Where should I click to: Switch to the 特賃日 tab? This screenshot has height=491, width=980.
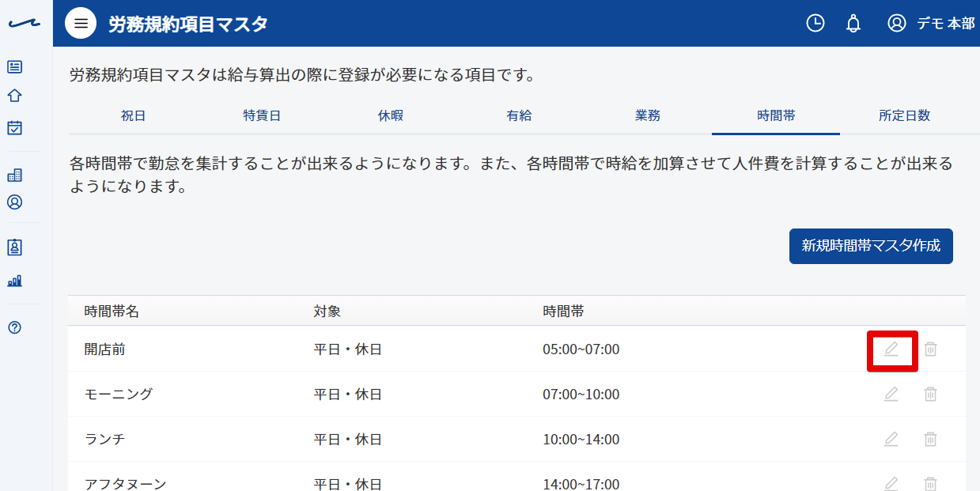[x=262, y=115]
